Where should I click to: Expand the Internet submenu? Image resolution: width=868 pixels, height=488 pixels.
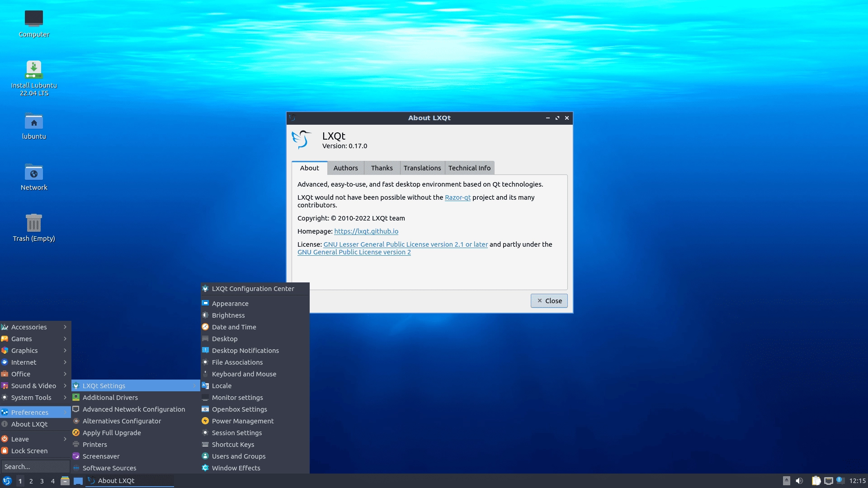(35, 362)
